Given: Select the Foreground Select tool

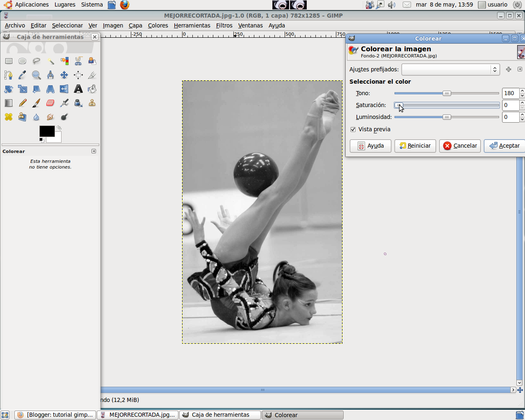Looking at the screenshot, I should tap(92, 61).
